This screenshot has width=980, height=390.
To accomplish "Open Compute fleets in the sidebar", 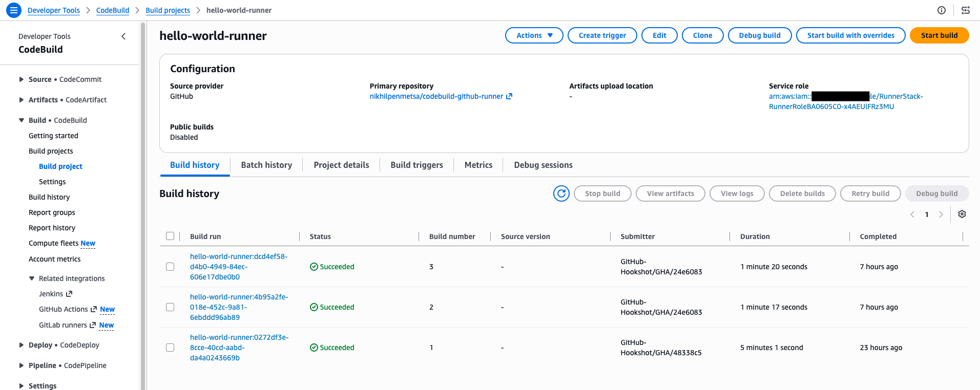I will coord(53,243).
